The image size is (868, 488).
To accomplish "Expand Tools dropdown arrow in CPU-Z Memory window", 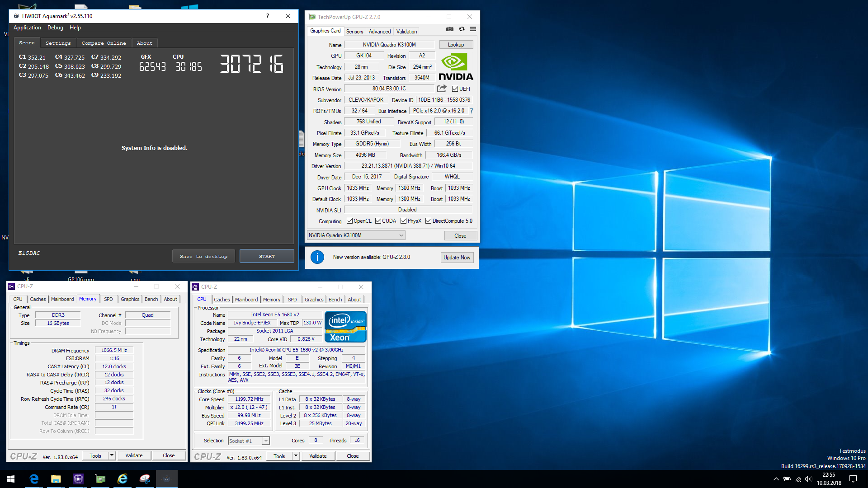I will [112, 455].
